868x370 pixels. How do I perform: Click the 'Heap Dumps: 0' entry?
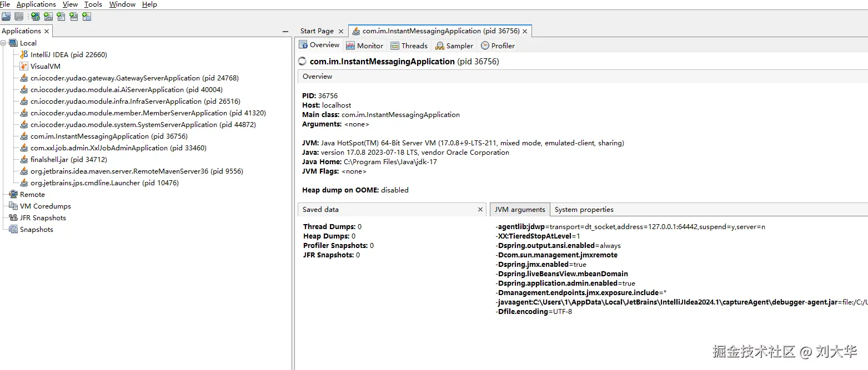click(x=329, y=236)
